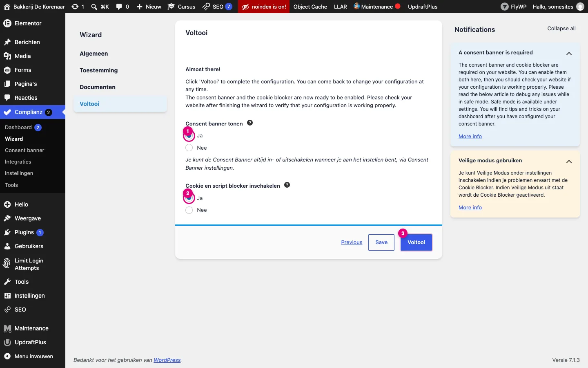588x368 pixels.
Task: Select Ja for Cookie en script blocker
Action: pos(189,198)
